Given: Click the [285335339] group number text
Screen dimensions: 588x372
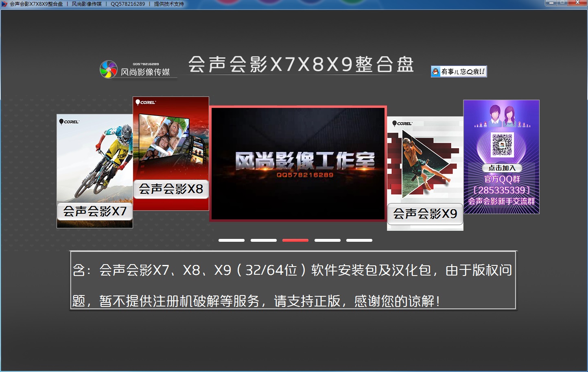Looking at the screenshot, I should [x=502, y=190].
